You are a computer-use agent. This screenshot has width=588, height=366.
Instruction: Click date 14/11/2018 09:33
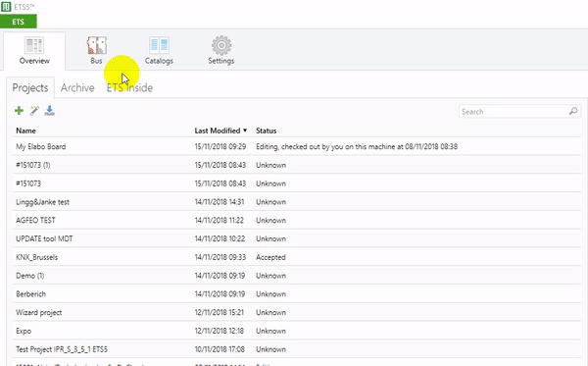tap(220, 257)
